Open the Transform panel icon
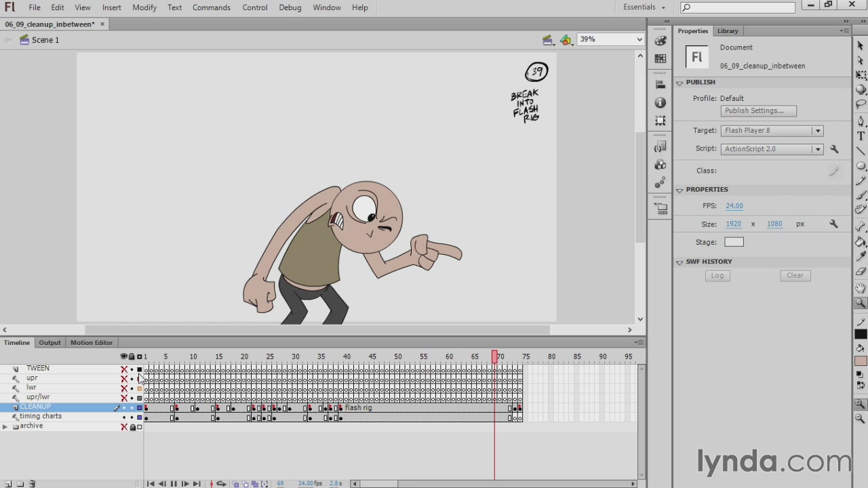 (x=660, y=121)
